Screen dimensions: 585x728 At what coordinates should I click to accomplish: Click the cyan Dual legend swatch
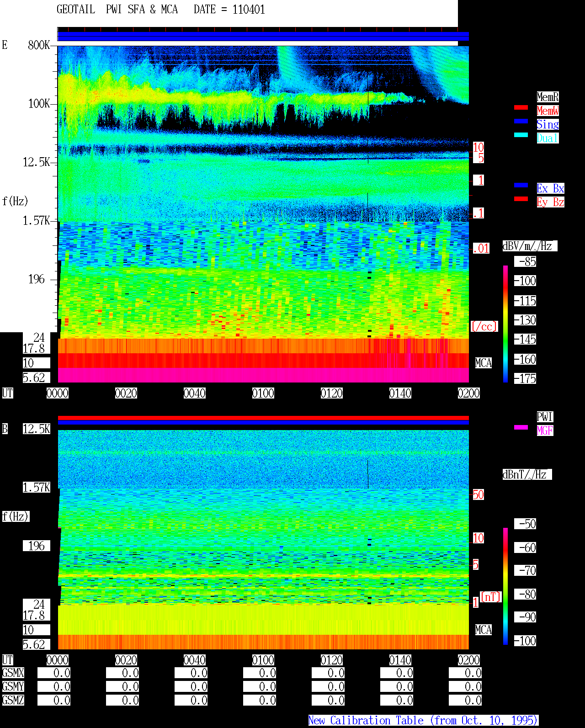click(521, 135)
